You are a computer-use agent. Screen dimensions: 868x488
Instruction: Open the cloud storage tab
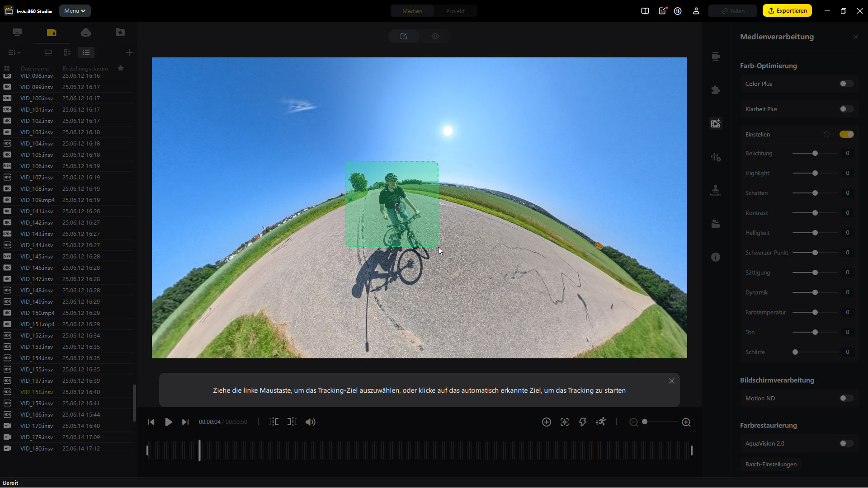click(x=86, y=33)
